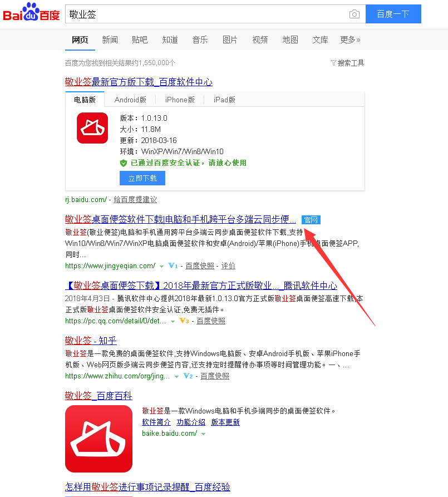The image size is (448, 497).
Task: Open the 知道 tab
Action: (x=170, y=40)
